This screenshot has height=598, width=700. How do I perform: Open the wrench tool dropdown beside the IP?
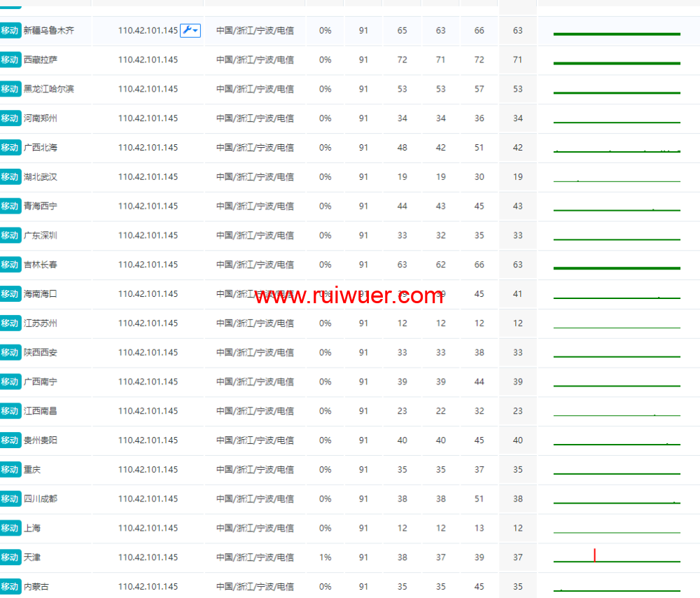click(190, 30)
